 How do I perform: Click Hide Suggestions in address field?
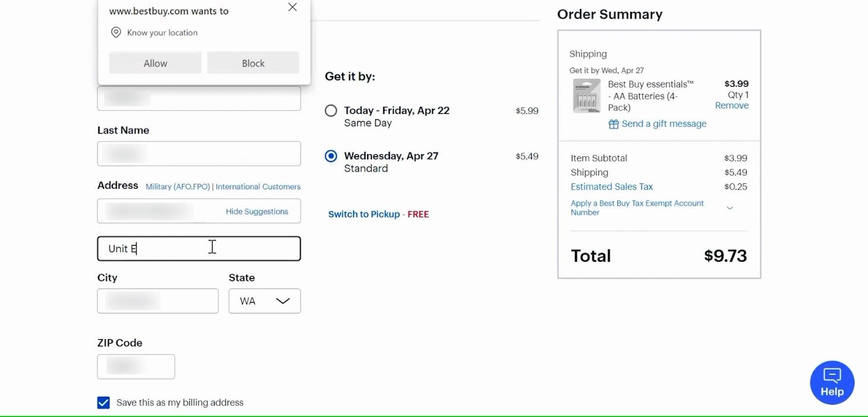tap(257, 211)
